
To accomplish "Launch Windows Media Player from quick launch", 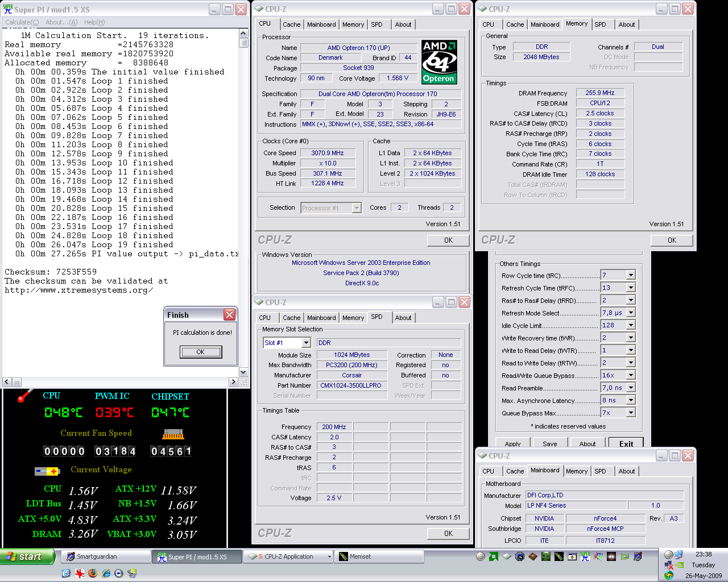I will [x=118, y=573].
